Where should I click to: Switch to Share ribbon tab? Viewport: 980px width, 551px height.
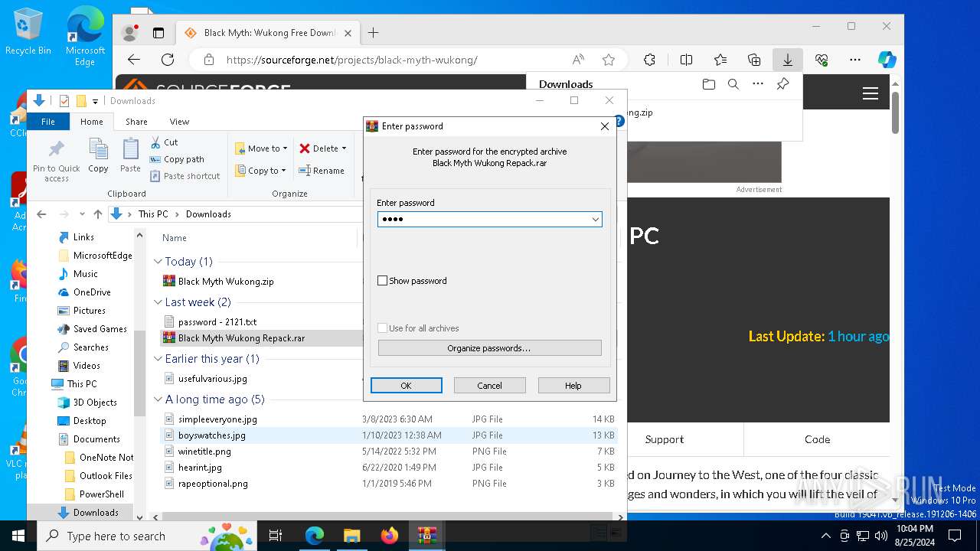(x=136, y=122)
